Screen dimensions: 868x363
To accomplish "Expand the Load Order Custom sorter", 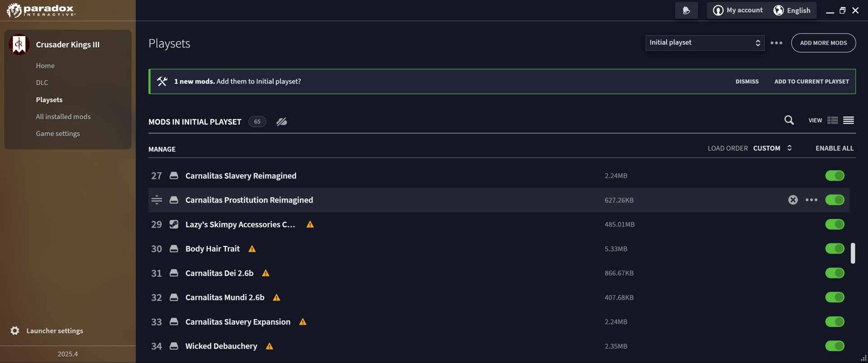I will 772,148.
